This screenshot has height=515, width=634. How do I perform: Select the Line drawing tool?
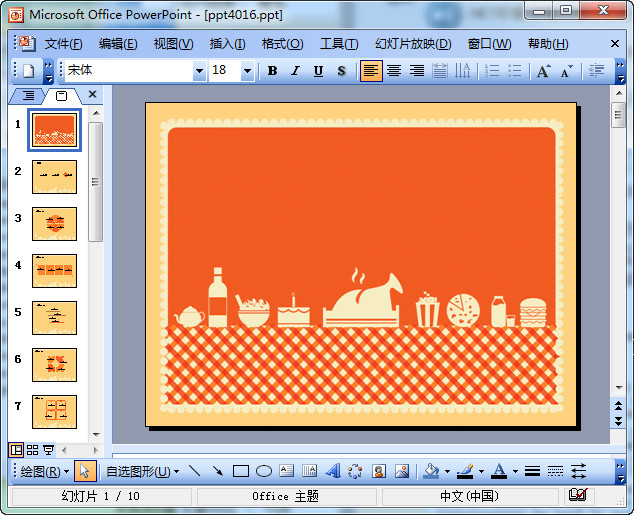click(x=194, y=471)
